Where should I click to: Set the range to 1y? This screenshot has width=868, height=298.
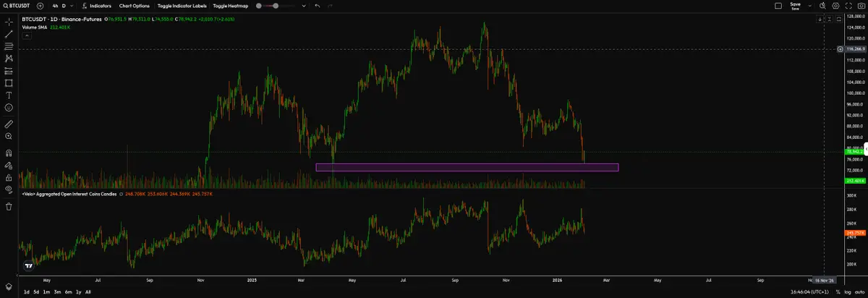point(78,291)
